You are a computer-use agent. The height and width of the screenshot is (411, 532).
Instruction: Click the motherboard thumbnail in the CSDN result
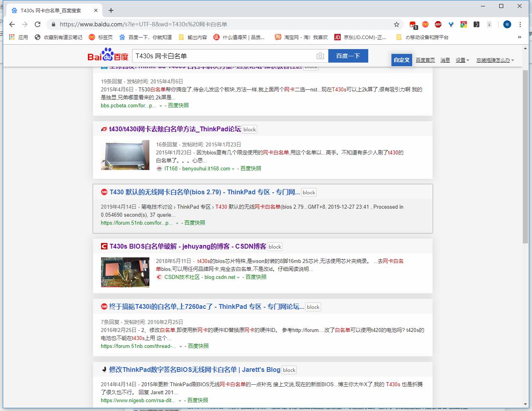click(125, 273)
